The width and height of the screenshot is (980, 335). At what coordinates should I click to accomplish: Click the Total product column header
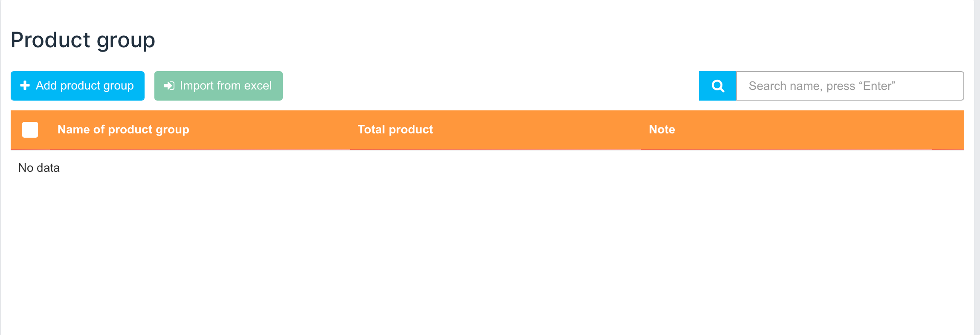[x=395, y=130]
